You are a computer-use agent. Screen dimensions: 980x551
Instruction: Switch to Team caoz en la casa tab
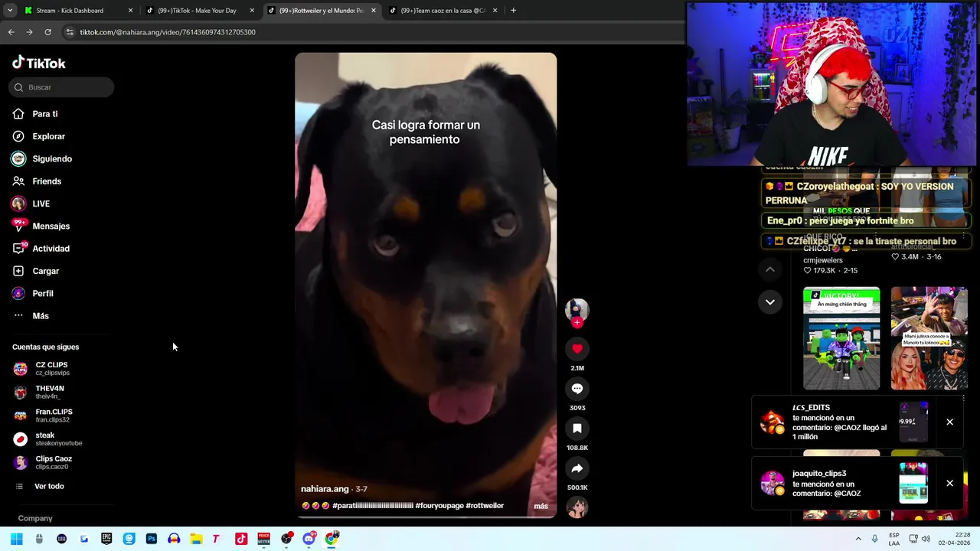point(444,11)
